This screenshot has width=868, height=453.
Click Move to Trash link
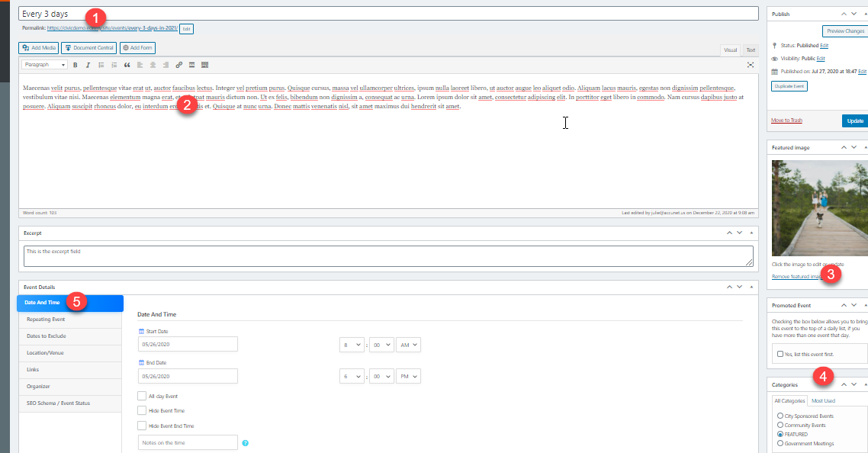tap(786, 120)
